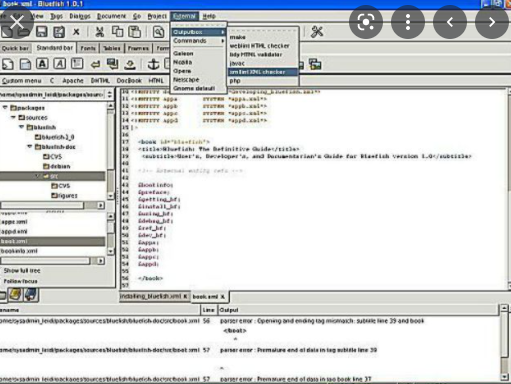511x384 pixels.
Task: Expand the Commands submenu entry
Action: 199,41
